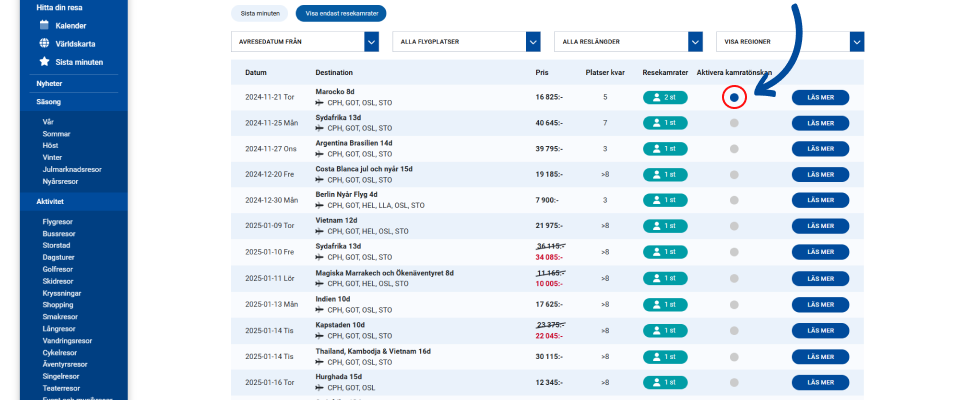Screen dimensions: 960x400
Task: Open the Alla reslängder dropdown
Action: [628, 42]
